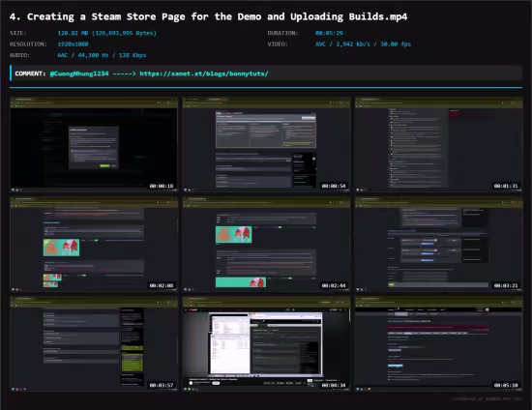Select the duration value '00:05:29'
Viewport: 532px width, 410px height.
coord(329,33)
